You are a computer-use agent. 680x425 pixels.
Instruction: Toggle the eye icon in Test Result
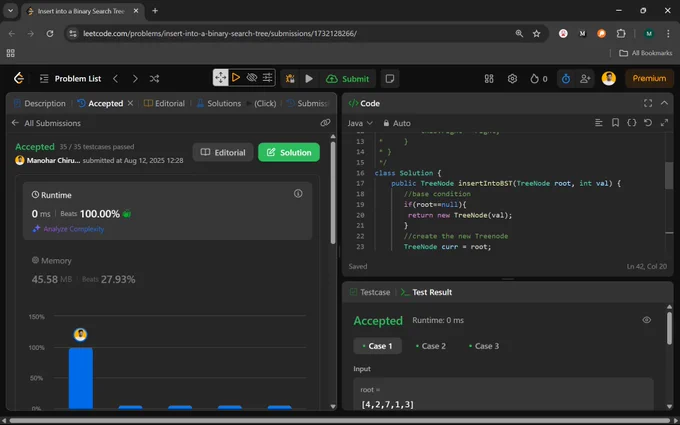(646, 320)
